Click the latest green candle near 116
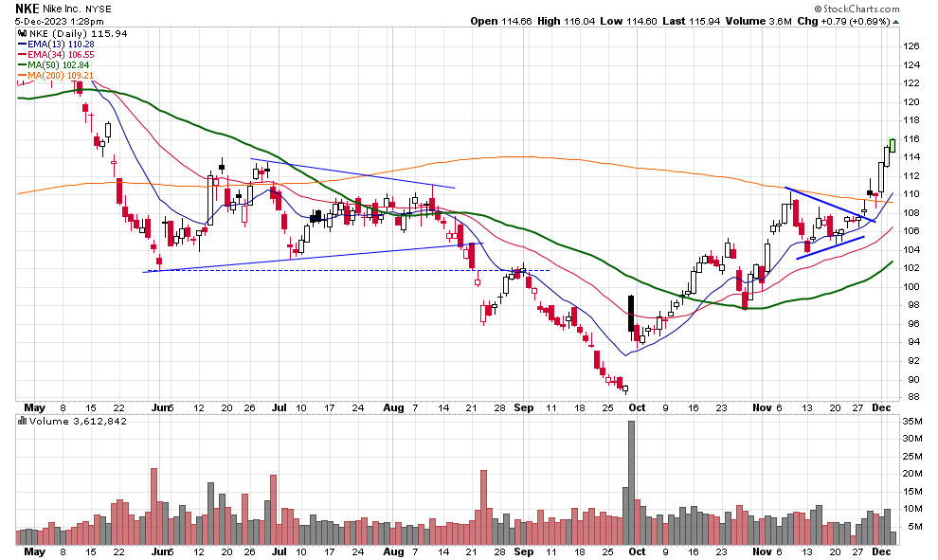Viewport: 938px width, 560px height. (893, 145)
